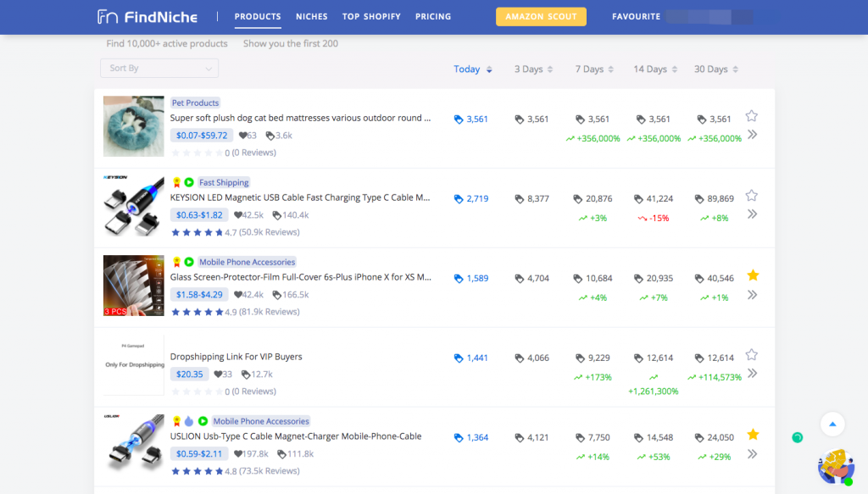The image size is (868, 494).
Task: Click Mobile Phone Accessories tag on USLION cable
Action: [261, 421]
